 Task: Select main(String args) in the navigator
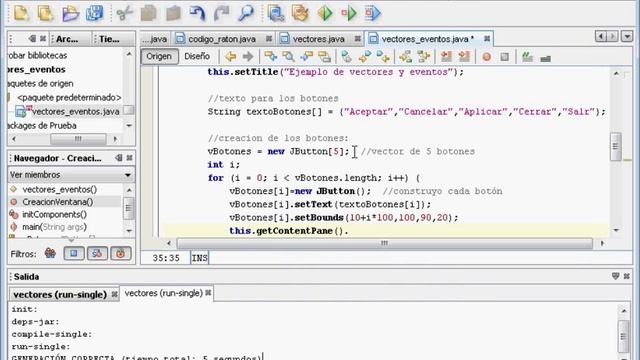point(54,227)
